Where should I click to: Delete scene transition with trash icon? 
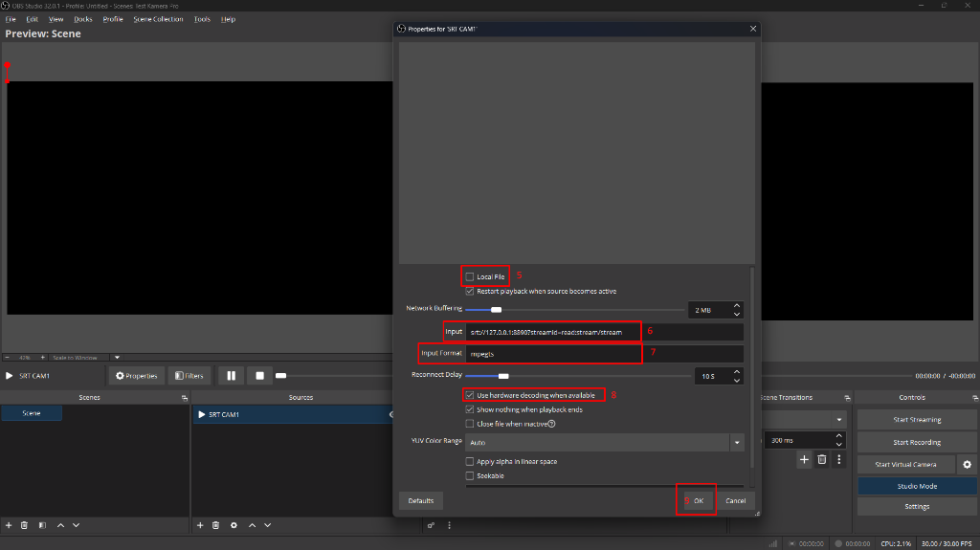pyautogui.click(x=822, y=460)
